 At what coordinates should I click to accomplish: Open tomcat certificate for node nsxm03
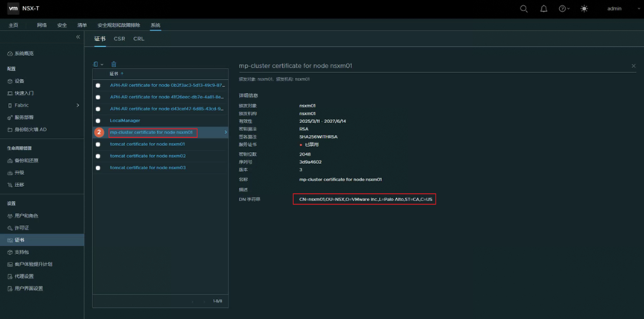pos(148,168)
